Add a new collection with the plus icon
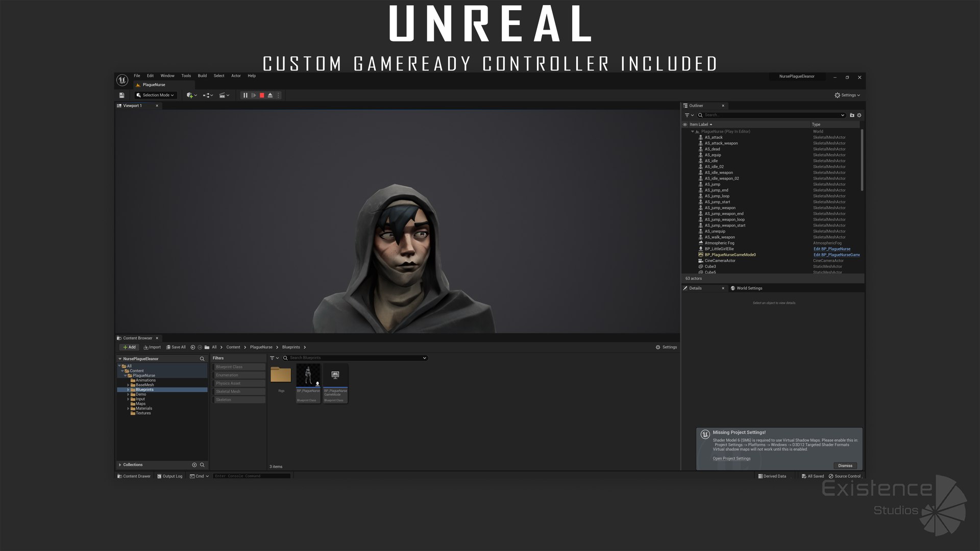 point(194,465)
